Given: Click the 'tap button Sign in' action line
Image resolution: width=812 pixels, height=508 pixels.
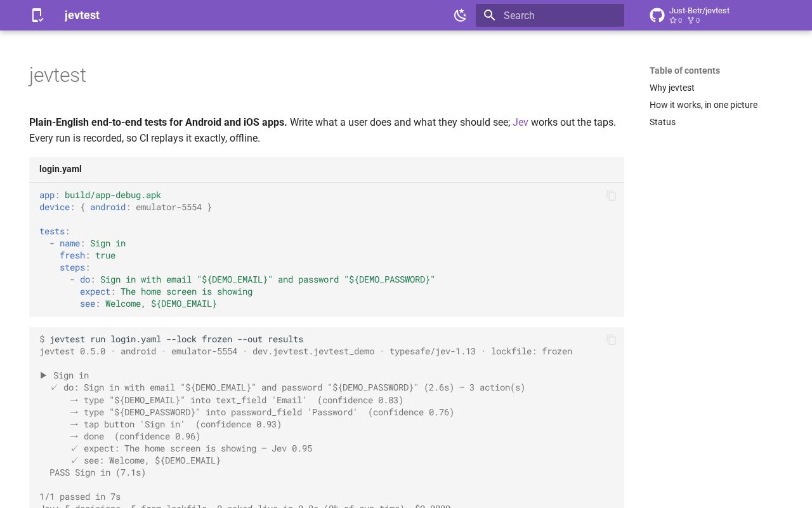Looking at the screenshot, I should (176, 424).
